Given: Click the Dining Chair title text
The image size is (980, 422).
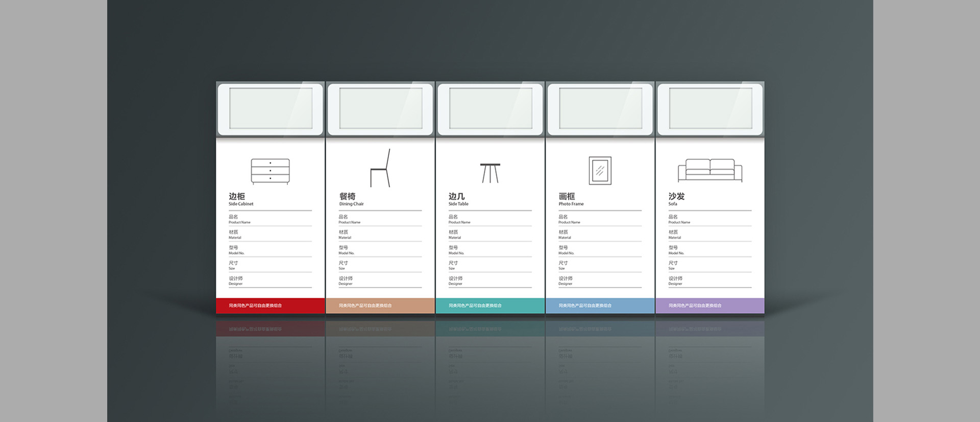Looking at the screenshot, I should (351, 199).
